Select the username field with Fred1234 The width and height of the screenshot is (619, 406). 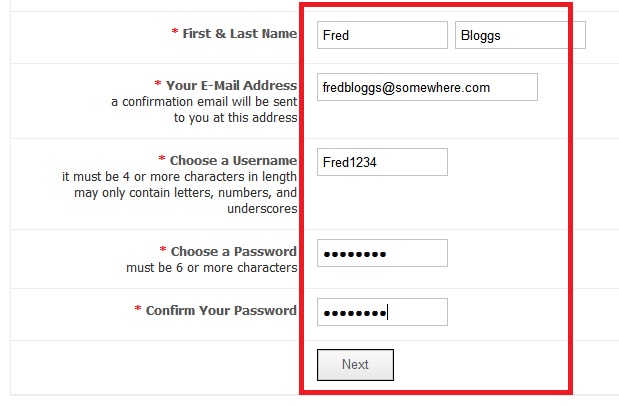[x=381, y=162]
